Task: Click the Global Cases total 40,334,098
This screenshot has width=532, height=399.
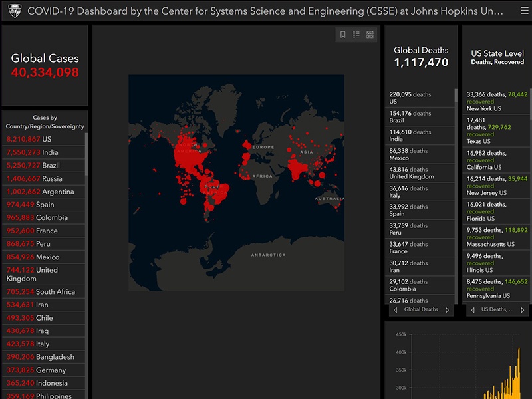Action: [x=45, y=72]
